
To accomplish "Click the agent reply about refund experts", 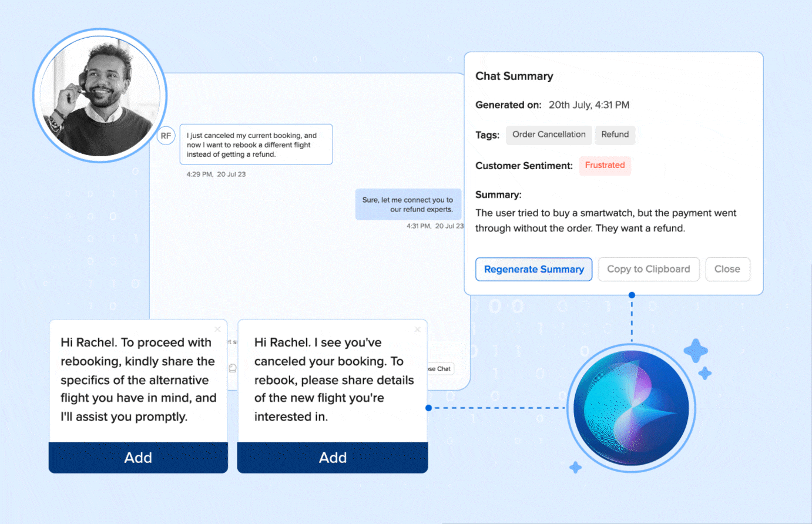I will pyautogui.click(x=408, y=204).
